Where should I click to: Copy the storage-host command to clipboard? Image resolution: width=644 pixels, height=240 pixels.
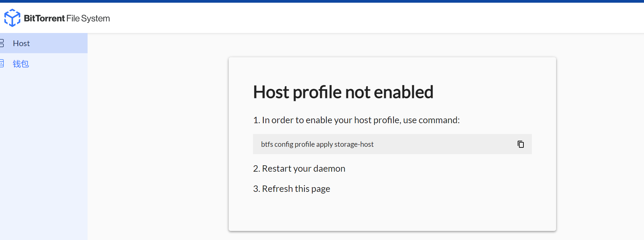point(520,144)
